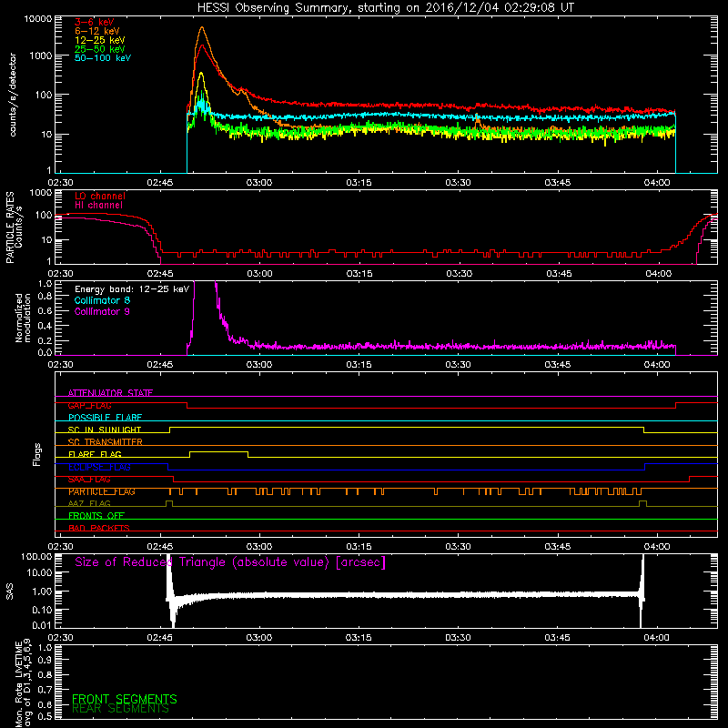Click the AAZ_FLAG label

click(x=89, y=503)
